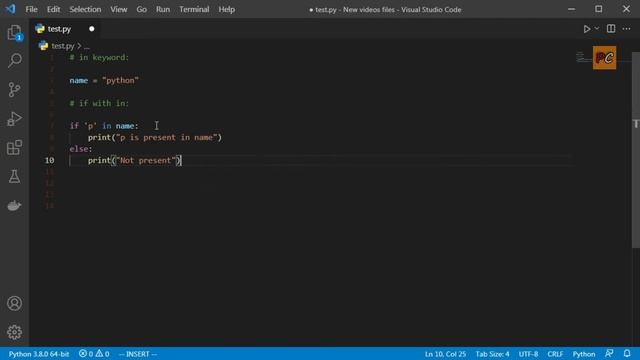This screenshot has height=360, width=640.
Task: Open the Manage gear menu
Action: point(14,332)
